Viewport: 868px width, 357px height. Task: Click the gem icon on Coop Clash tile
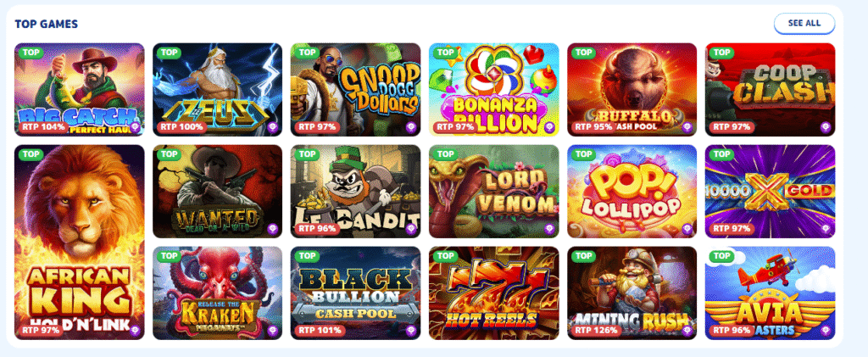(826, 126)
